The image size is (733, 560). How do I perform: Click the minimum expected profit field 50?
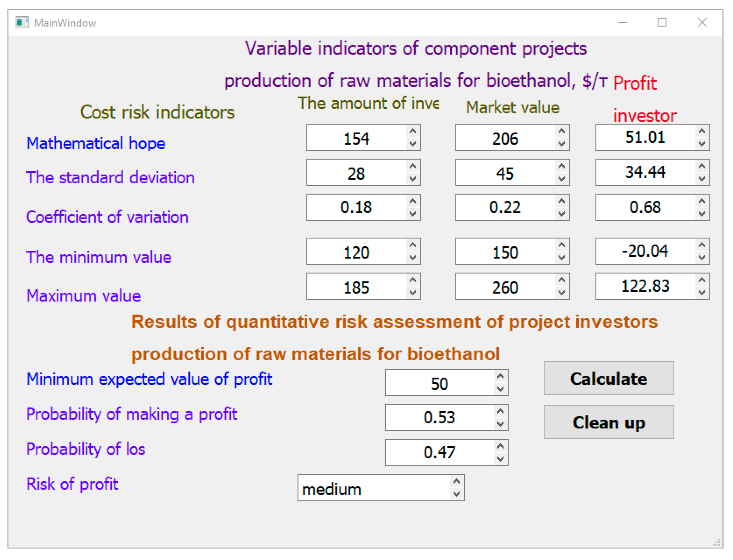pos(440,384)
